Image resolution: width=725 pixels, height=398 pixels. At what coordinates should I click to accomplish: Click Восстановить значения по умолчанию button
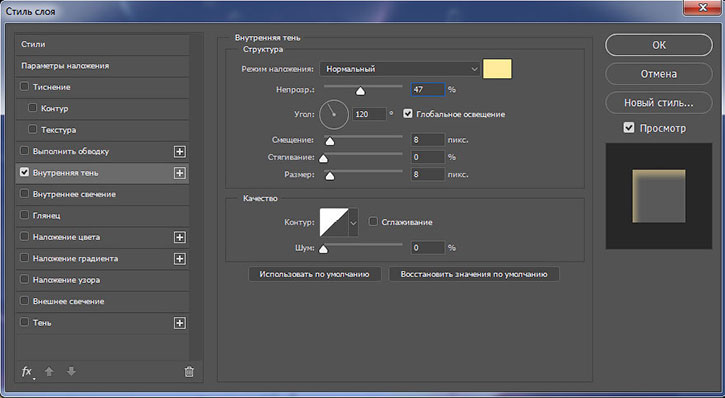474,274
